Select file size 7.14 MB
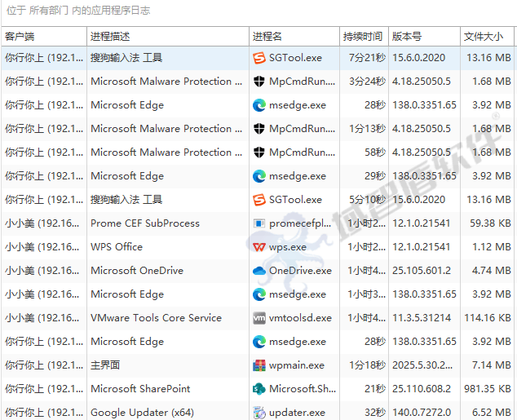The height and width of the screenshot is (420, 517). click(x=492, y=365)
